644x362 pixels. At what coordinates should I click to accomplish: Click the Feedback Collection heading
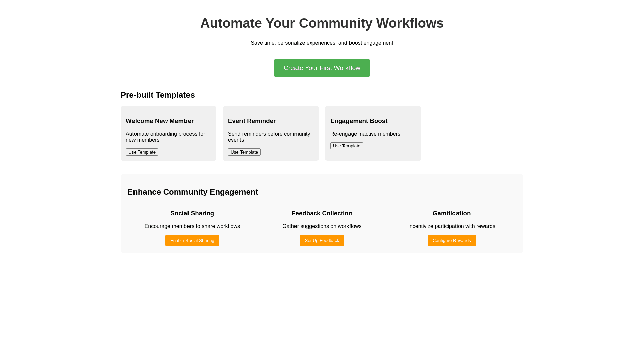click(x=322, y=213)
